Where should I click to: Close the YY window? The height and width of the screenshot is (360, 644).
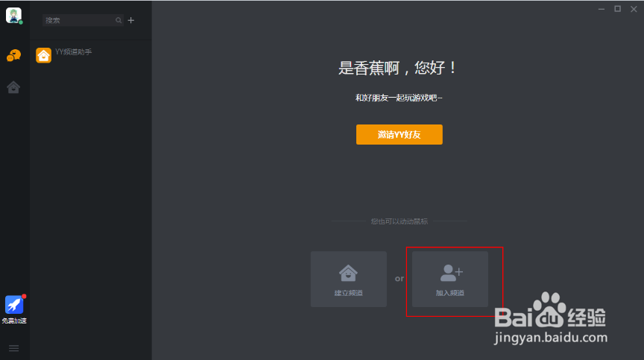[x=634, y=9]
